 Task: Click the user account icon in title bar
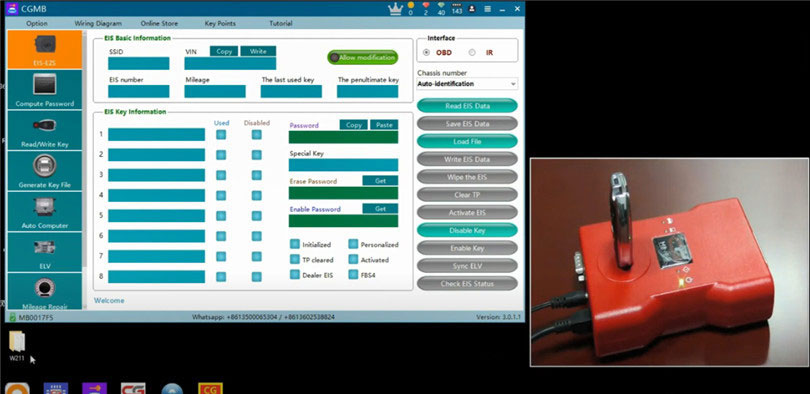(x=472, y=9)
